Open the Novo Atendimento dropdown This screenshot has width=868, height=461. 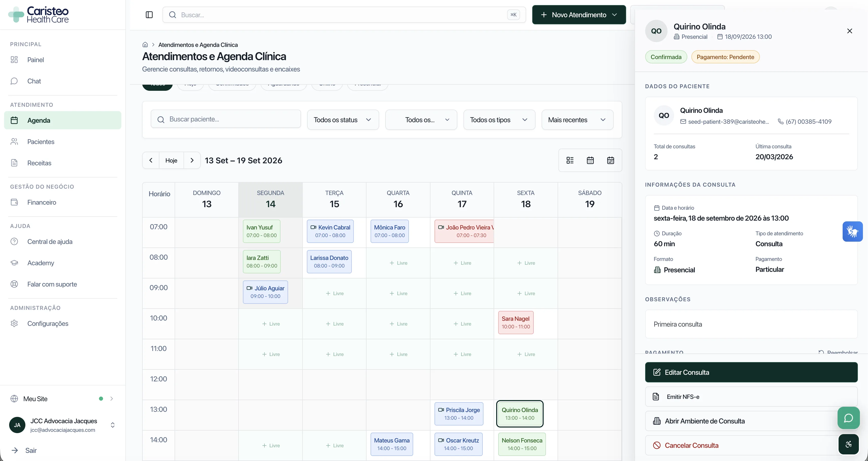(579, 15)
